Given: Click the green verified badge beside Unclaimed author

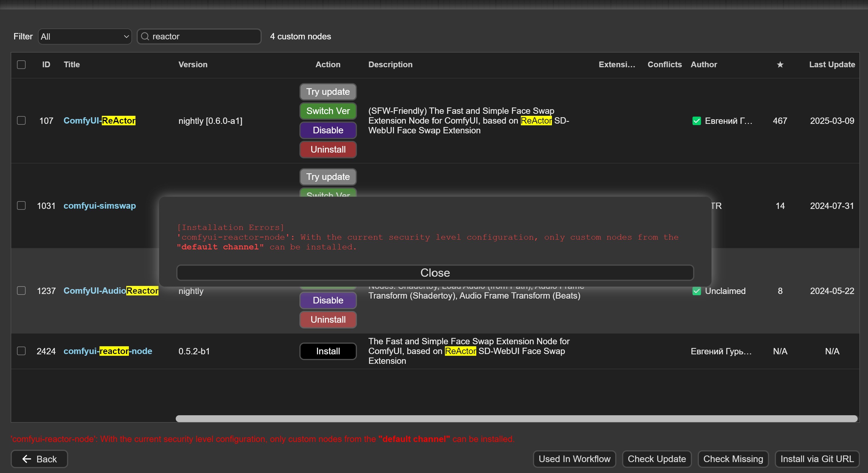Looking at the screenshot, I should 697,291.
